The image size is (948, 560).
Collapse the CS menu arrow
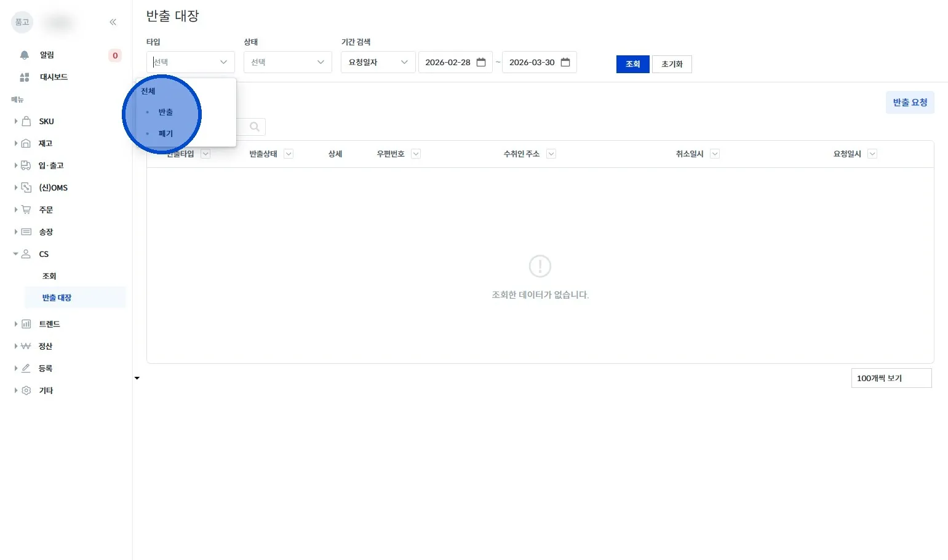click(x=15, y=254)
